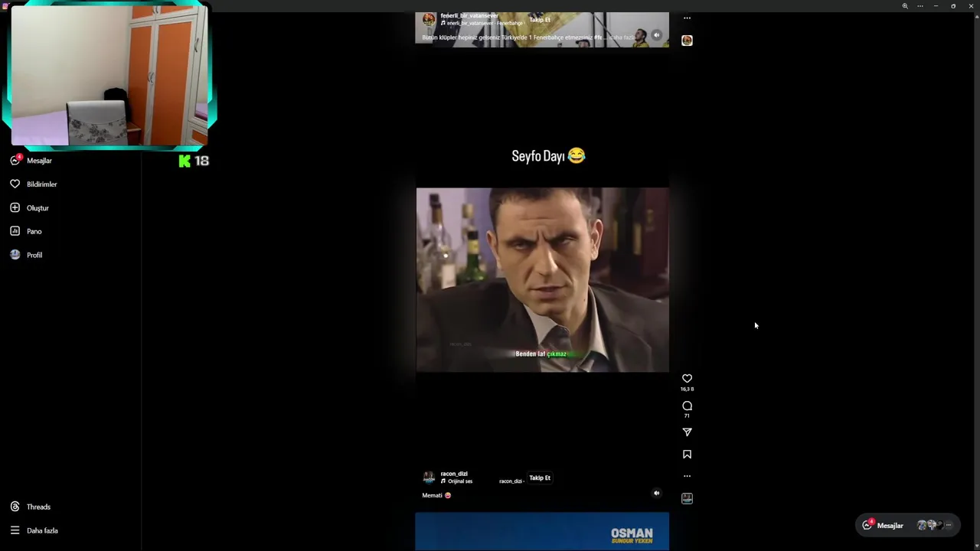Click the browser zoom magnifier icon
The height and width of the screenshot is (551, 980).
click(905, 6)
